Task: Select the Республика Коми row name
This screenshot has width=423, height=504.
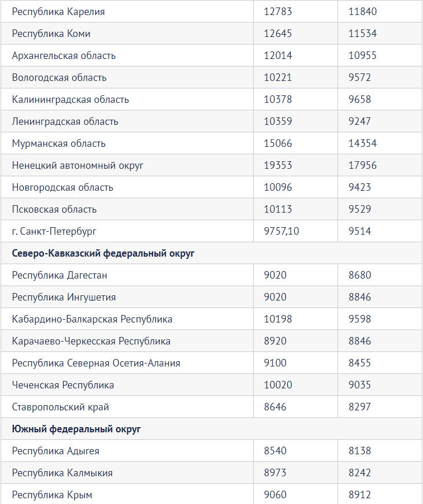Action: 51,34
